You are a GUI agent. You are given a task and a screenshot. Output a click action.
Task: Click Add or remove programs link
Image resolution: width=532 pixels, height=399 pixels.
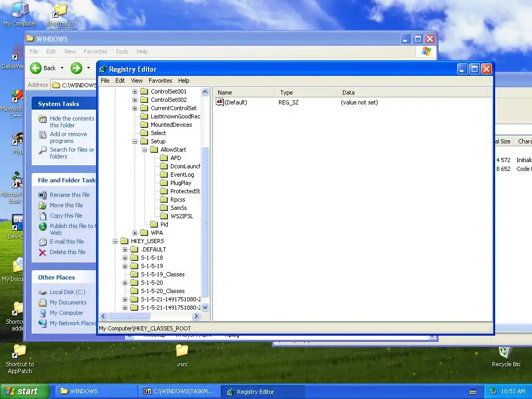tap(68, 137)
